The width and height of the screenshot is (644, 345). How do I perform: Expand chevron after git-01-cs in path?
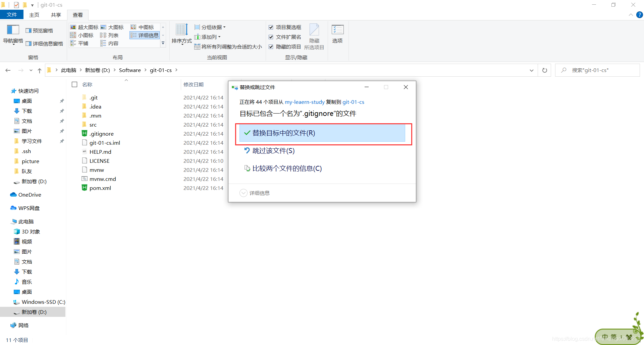[x=176, y=70]
